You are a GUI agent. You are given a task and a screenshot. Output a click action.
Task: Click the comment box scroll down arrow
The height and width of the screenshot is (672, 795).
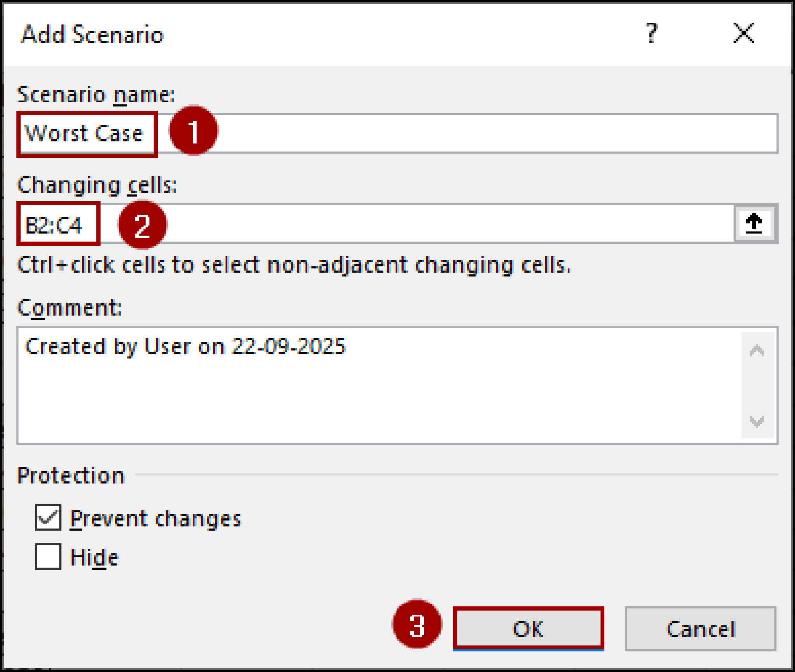click(x=757, y=421)
